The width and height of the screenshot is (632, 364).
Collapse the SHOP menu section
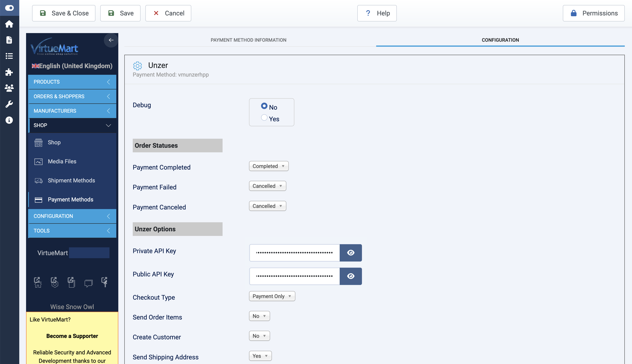72,125
